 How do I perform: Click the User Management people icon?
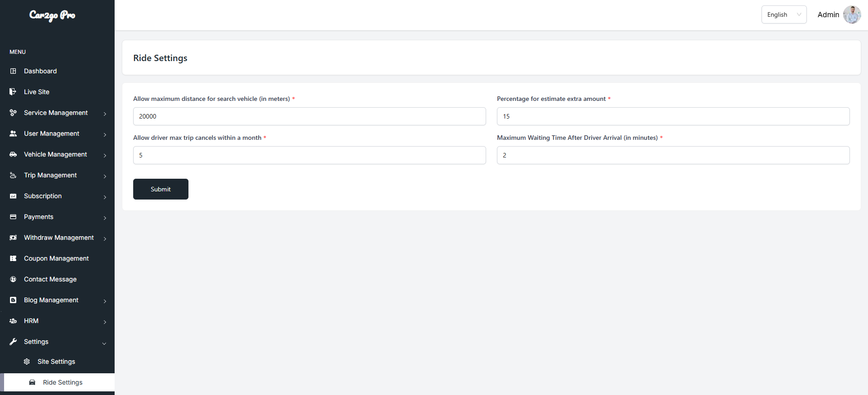[x=13, y=133]
